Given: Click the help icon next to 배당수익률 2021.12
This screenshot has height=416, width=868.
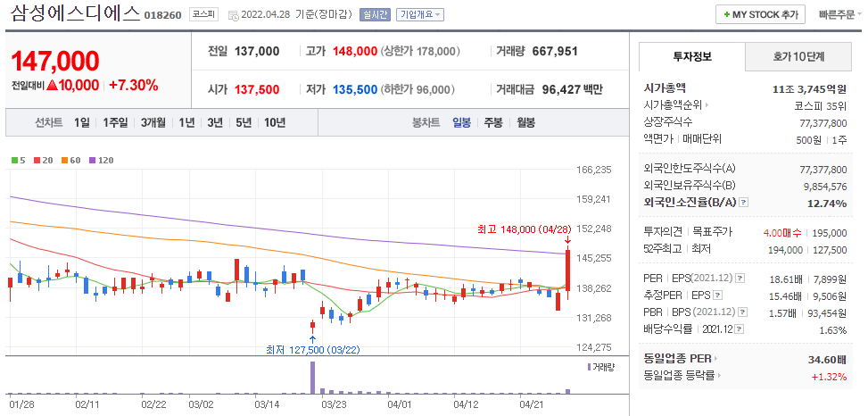Looking at the screenshot, I should point(739,329).
